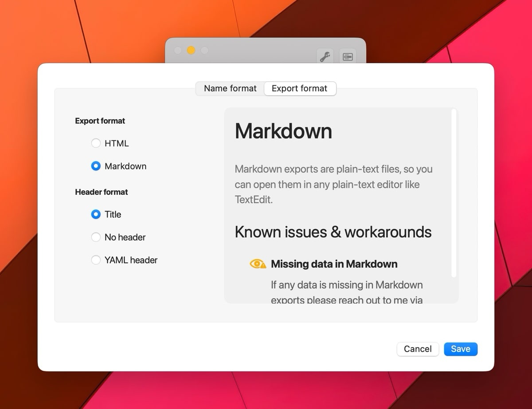Image resolution: width=532 pixels, height=409 pixels.
Task: Click the gray zoom button of background window
Action: [204, 51]
